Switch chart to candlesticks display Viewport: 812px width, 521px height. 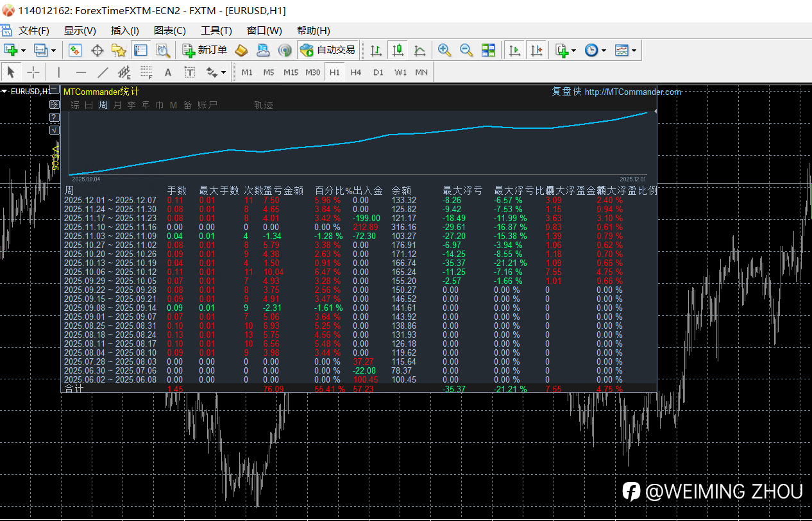click(x=398, y=50)
